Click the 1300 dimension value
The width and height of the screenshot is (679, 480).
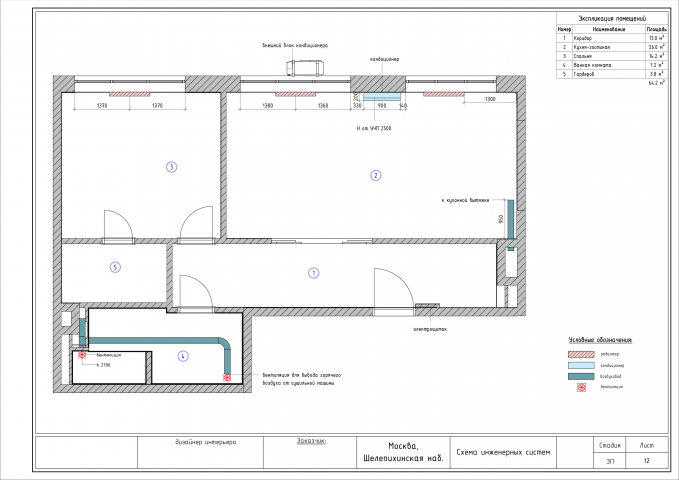(490, 99)
